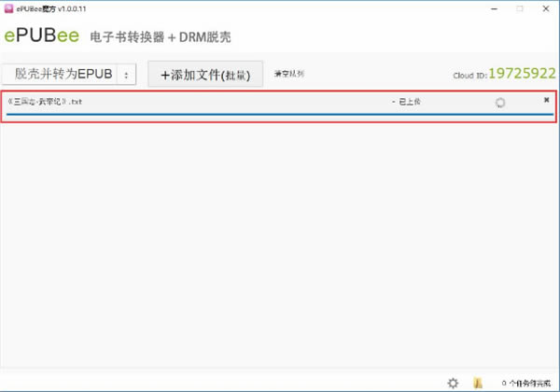
Task: Click the loading spinner on the file row
Action: [500, 103]
